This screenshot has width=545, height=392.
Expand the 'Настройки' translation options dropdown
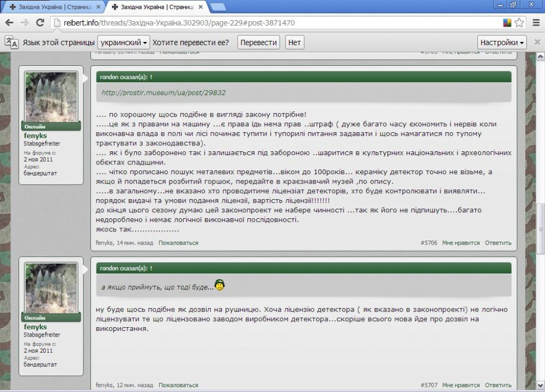pos(502,42)
